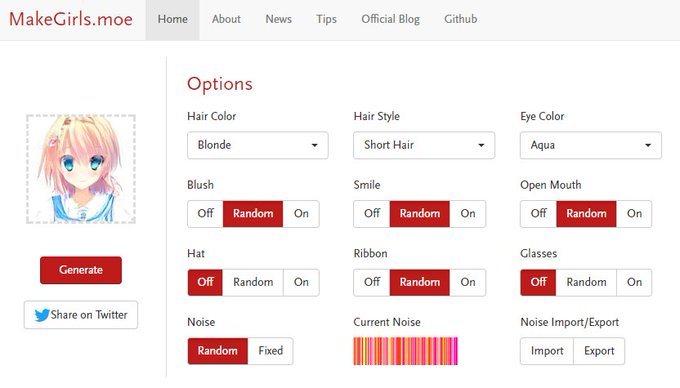Click the Hair Color dropdown arrow

point(314,145)
